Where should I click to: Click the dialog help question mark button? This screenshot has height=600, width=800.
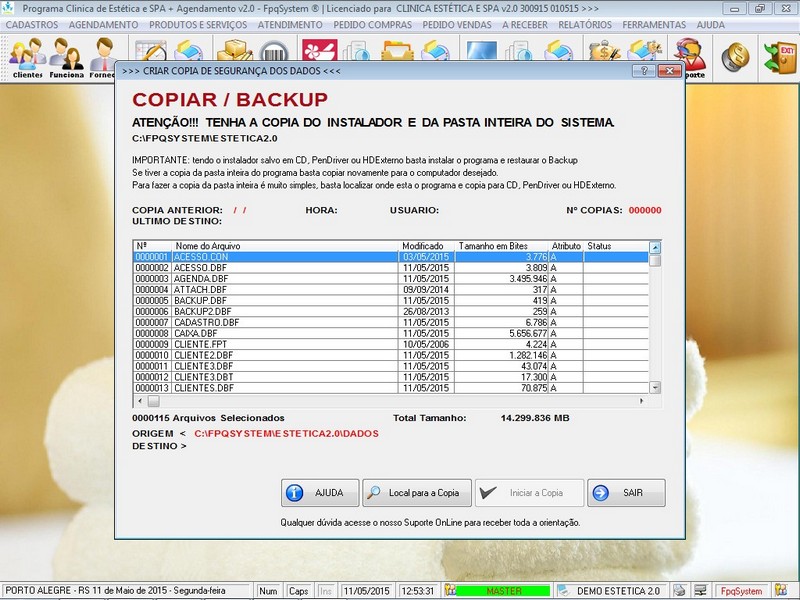click(x=644, y=71)
